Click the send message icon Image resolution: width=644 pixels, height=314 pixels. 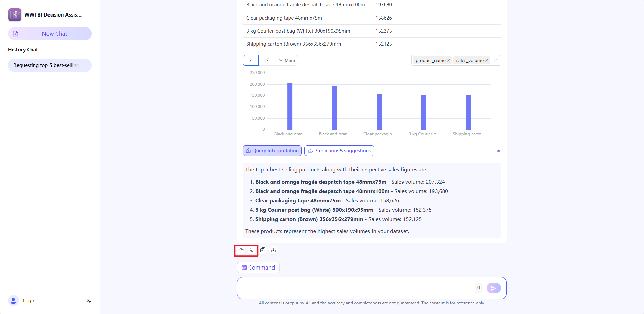pos(493,288)
